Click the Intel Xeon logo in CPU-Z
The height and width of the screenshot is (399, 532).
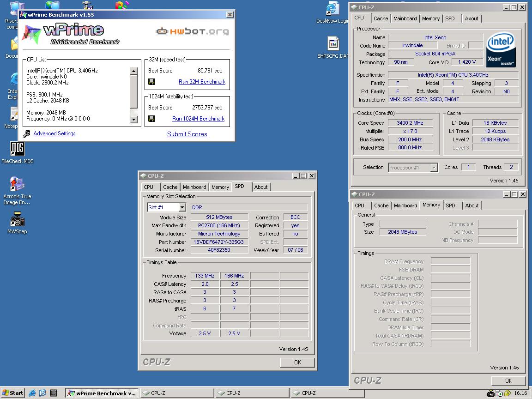click(x=501, y=49)
